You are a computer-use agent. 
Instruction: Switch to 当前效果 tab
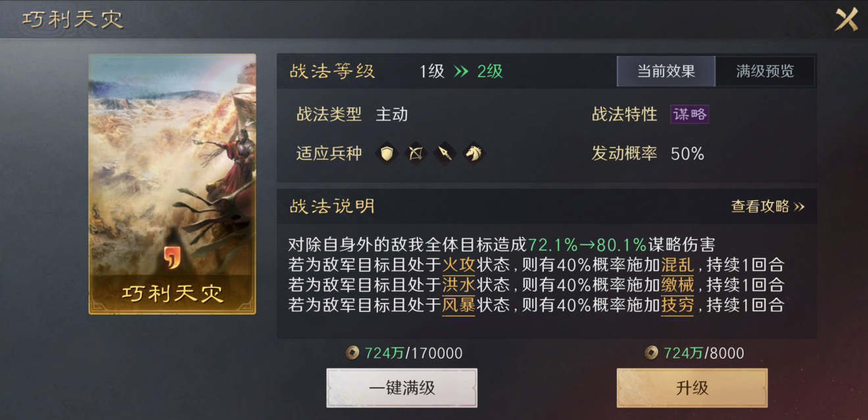coord(666,71)
